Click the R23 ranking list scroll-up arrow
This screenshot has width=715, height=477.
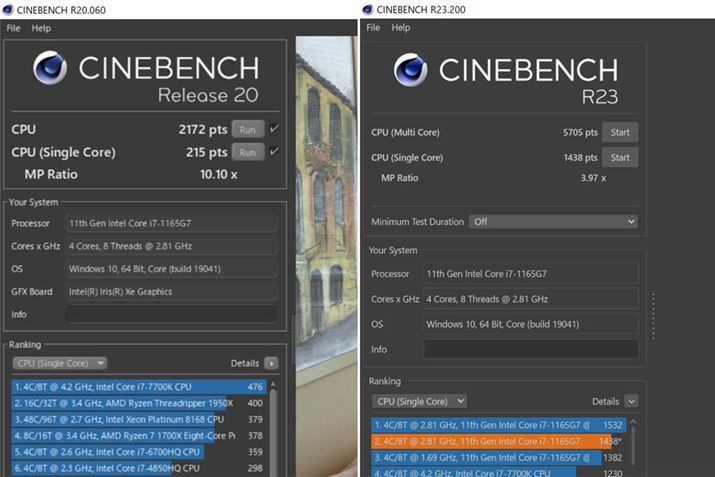pos(633,422)
